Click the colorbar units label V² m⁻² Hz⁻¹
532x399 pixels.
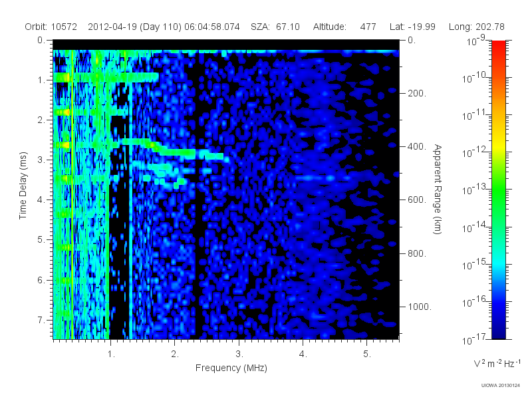pyautogui.click(x=497, y=363)
